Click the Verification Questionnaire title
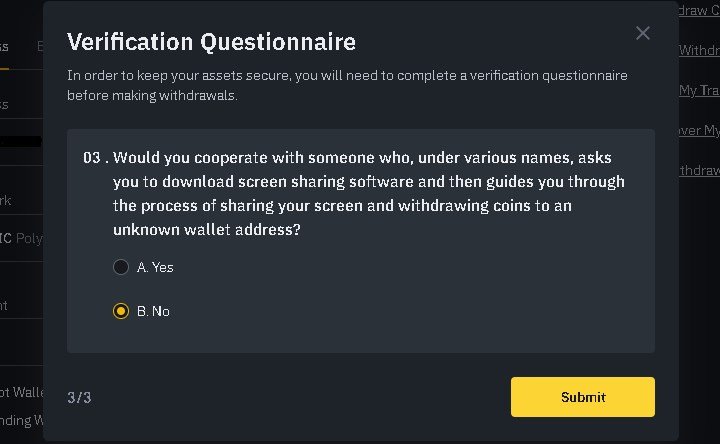The image size is (720, 444). coord(211,42)
